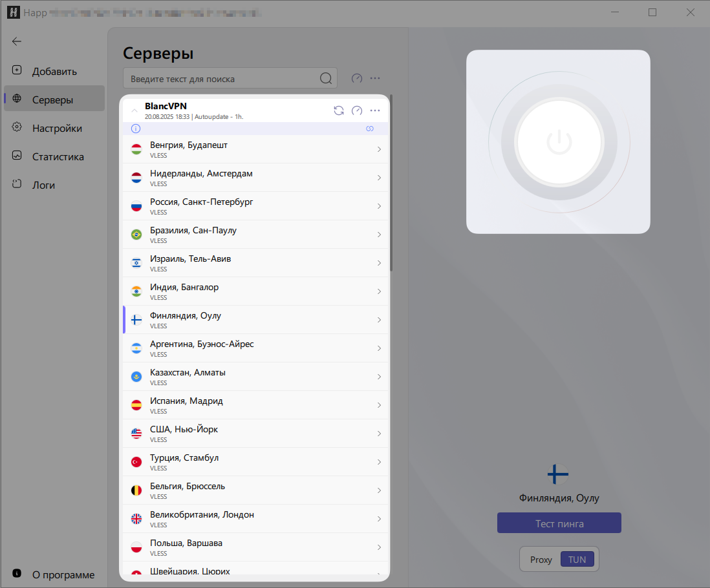Viewport: 710px width, 588px height.
Task: Click the global ping gauge icon
Action: 357,78
